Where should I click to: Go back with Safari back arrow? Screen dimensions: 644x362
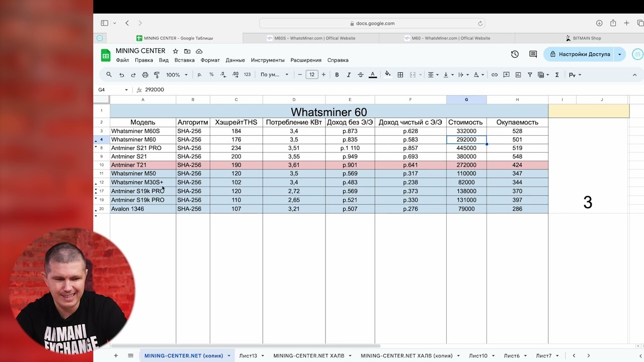127,23
